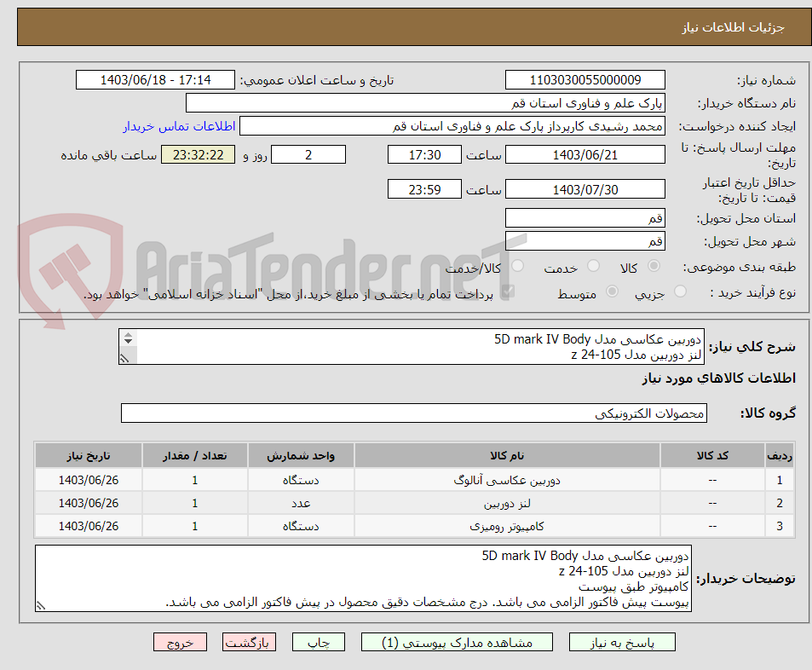Click the days remaining field showing 2
This screenshot has width=812, height=670.
(308, 154)
